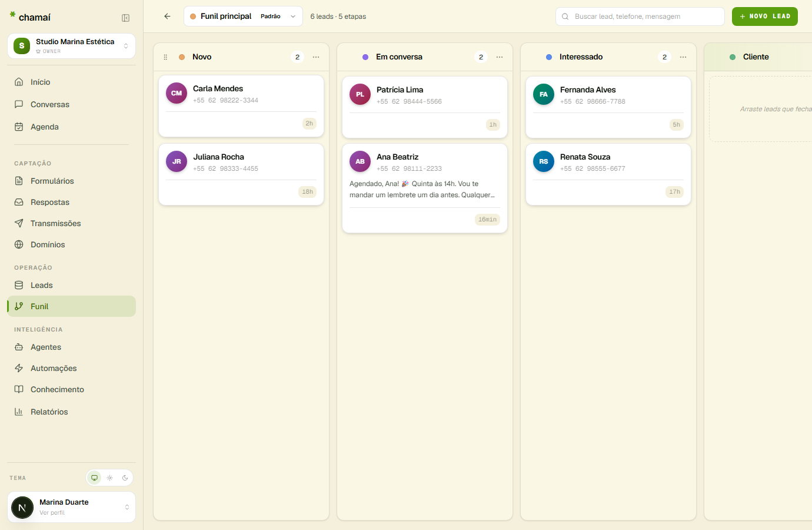Image resolution: width=812 pixels, height=530 pixels.
Task: Open the Em conversa column options menu
Action: tap(500, 57)
